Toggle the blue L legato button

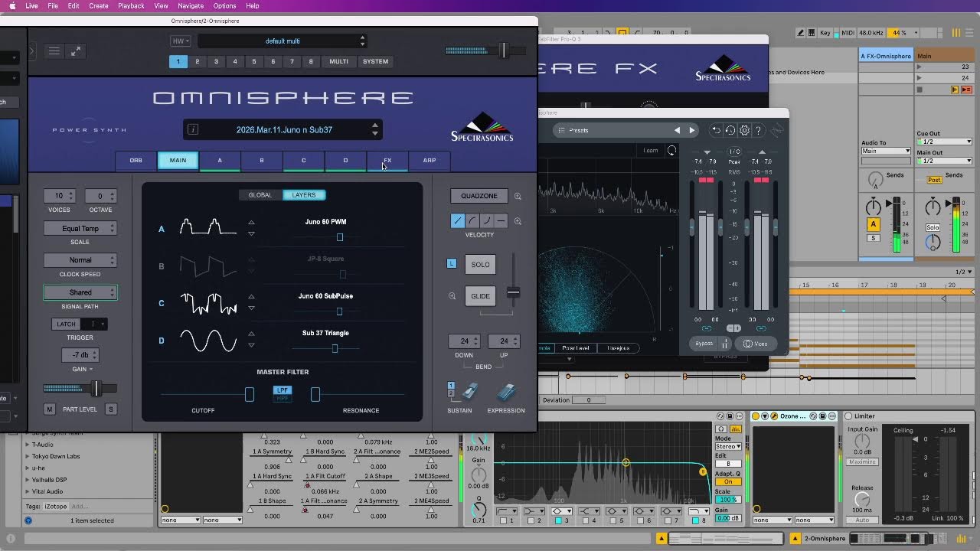[452, 263]
